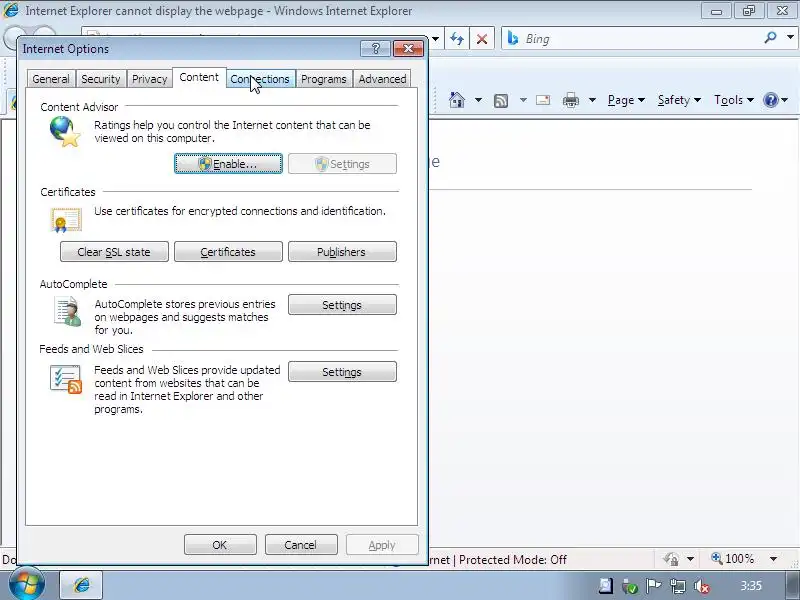Image resolution: width=800 pixels, height=600 pixels.
Task: Switch to the Advanced tab
Action: (x=382, y=79)
